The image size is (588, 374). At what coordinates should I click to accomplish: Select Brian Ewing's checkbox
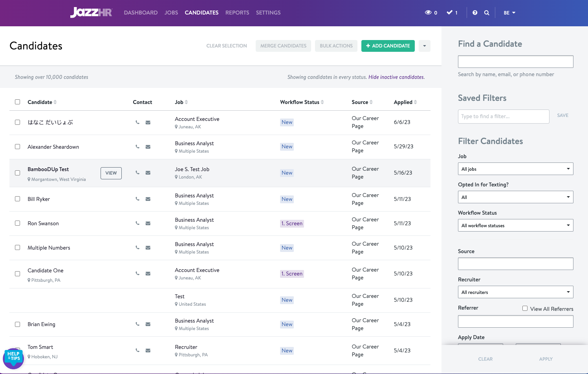[x=17, y=324]
